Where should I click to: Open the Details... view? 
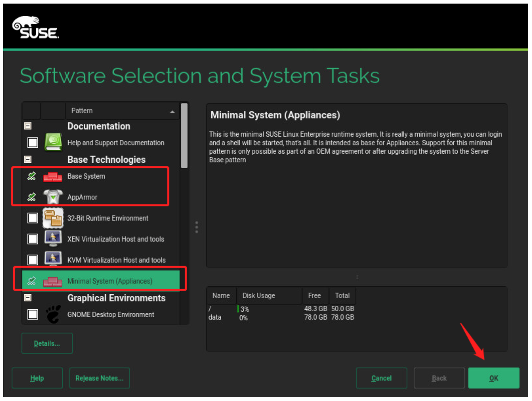click(47, 343)
